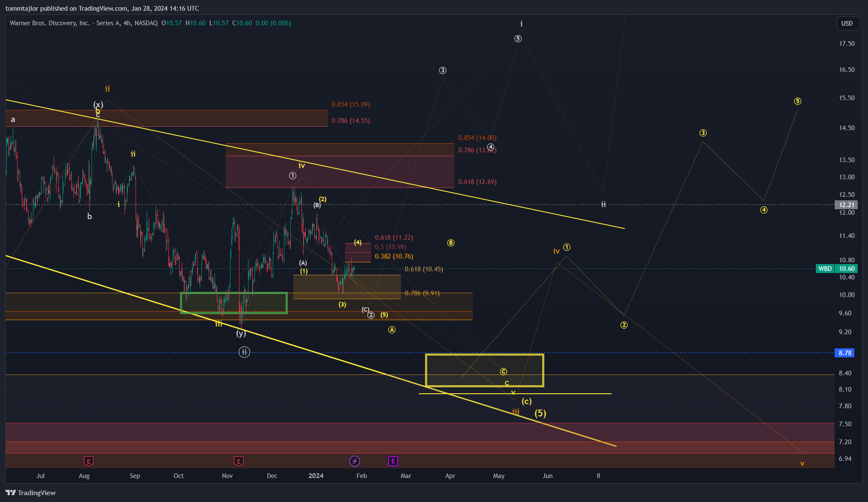Image resolution: width=868 pixels, height=502 pixels.
Task: Click the low value L10.57
Action: 219,23
